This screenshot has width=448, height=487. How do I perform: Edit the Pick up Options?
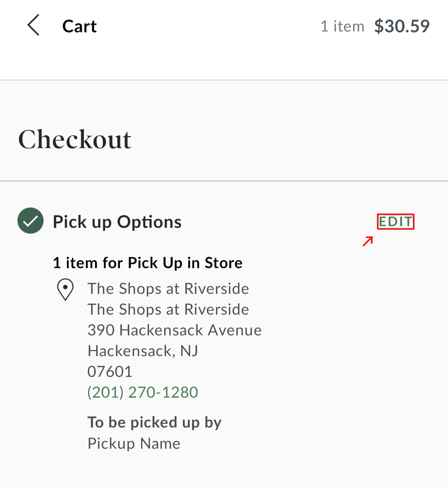tap(396, 221)
